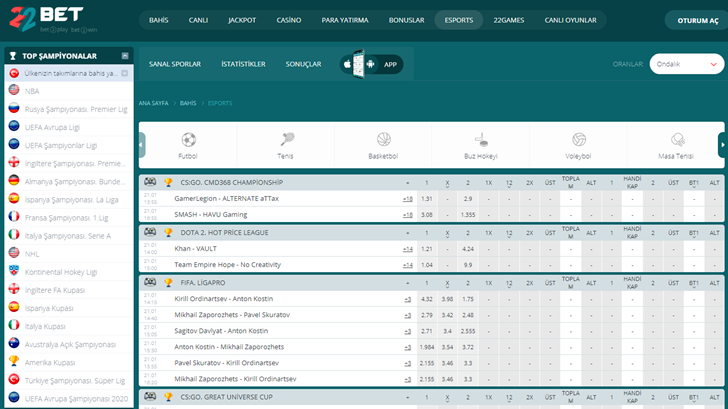The image size is (728, 409).
Task: Open the PARA YATIRMA menu tab
Action: pyautogui.click(x=345, y=20)
